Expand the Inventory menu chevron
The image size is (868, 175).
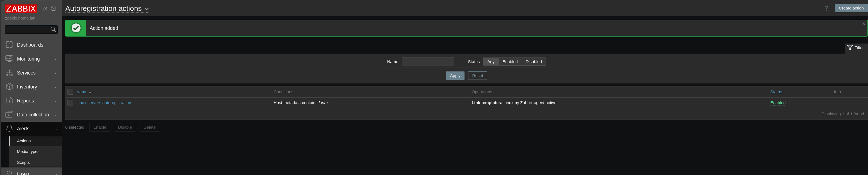pyautogui.click(x=56, y=87)
